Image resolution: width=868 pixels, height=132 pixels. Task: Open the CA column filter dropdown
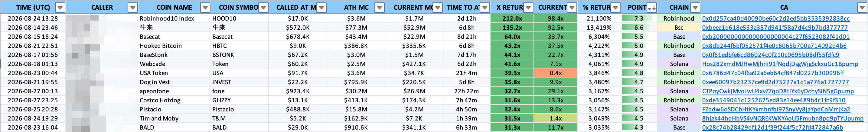point(863,8)
